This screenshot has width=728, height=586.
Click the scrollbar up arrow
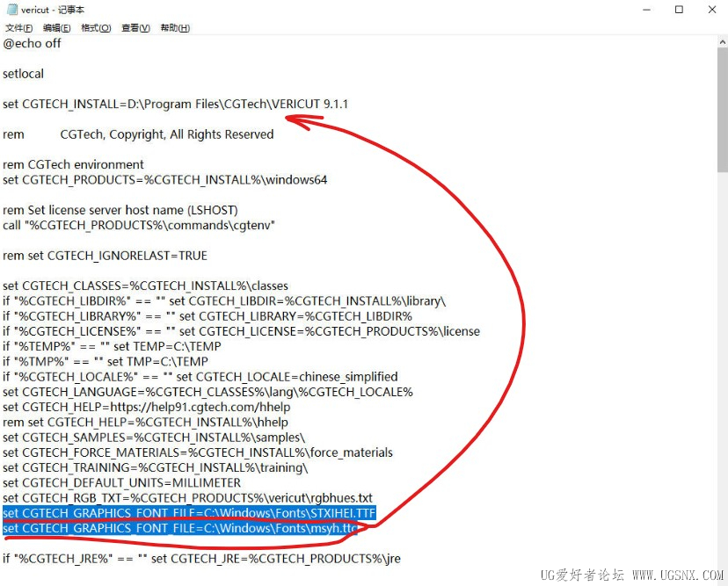click(723, 42)
